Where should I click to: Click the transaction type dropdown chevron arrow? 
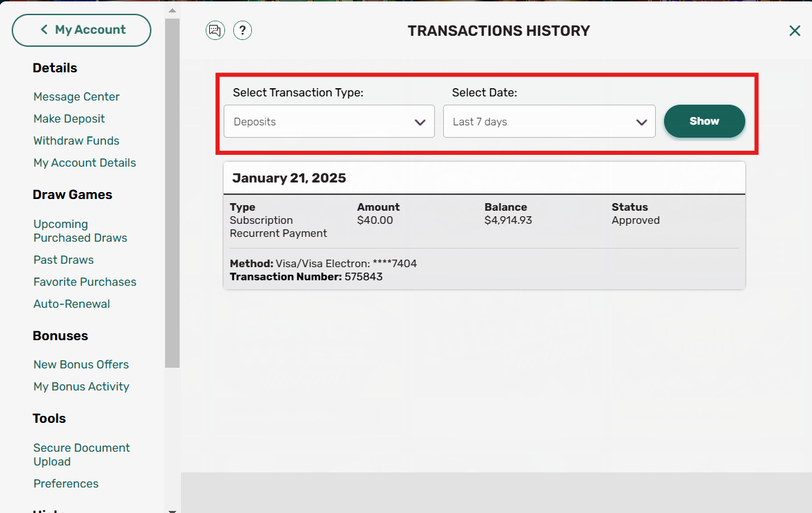(x=420, y=121)
